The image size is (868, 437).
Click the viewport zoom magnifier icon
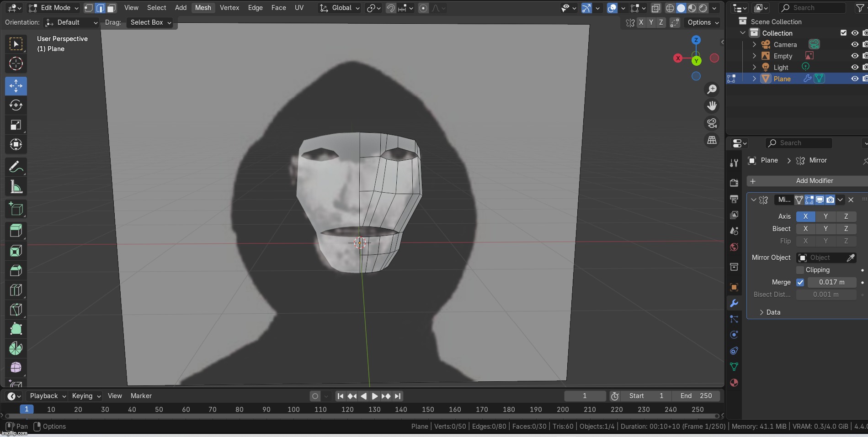click(x=712, y=89)
